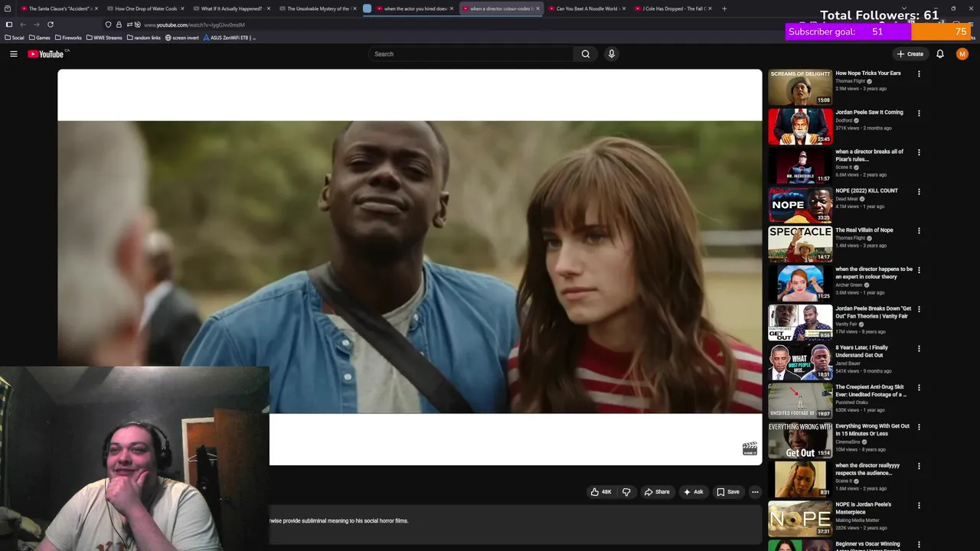Click the Scene It watermark in the video corner
The height and width of the screenshot is (551, 980).
point(750,449)
